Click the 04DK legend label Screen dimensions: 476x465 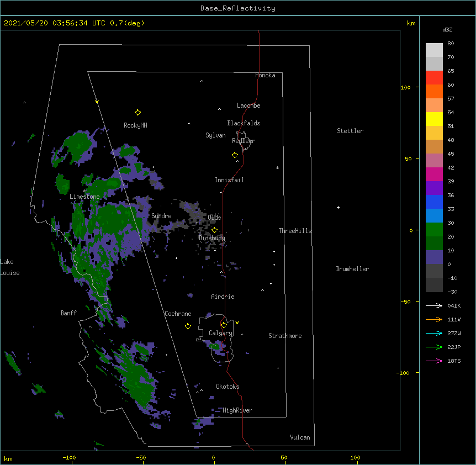[x=454, y=305]
